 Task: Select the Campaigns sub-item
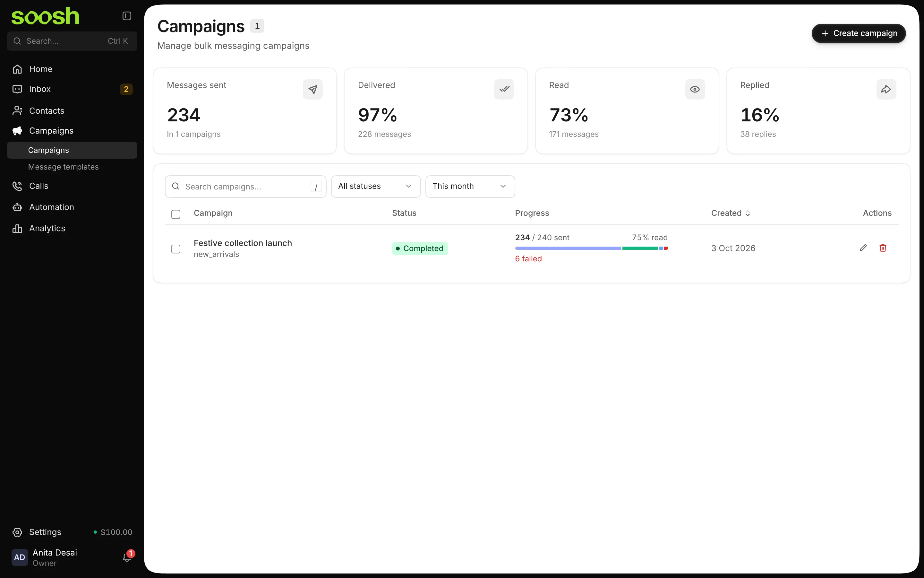[72, 150]
